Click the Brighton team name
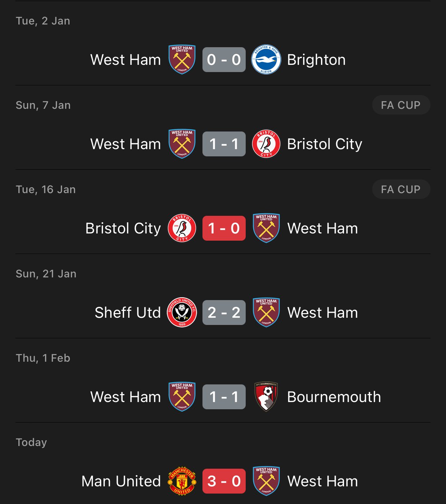 tap(316, 60)
